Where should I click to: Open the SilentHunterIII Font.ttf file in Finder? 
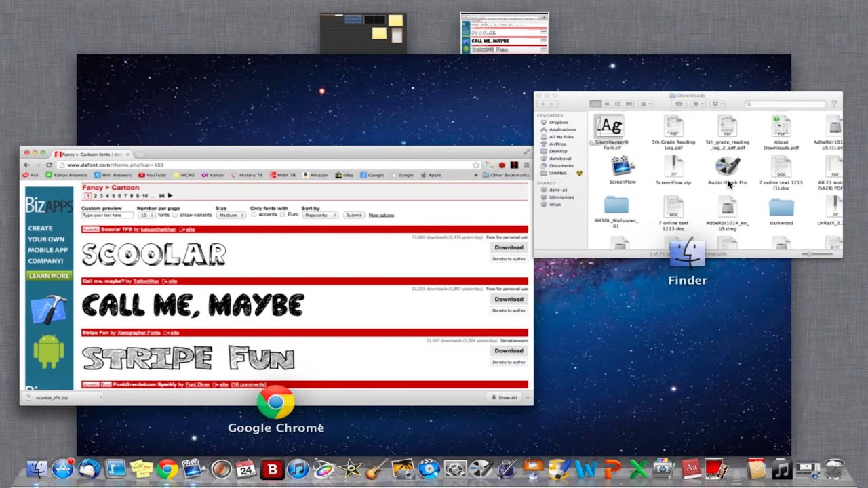point(611,132)
